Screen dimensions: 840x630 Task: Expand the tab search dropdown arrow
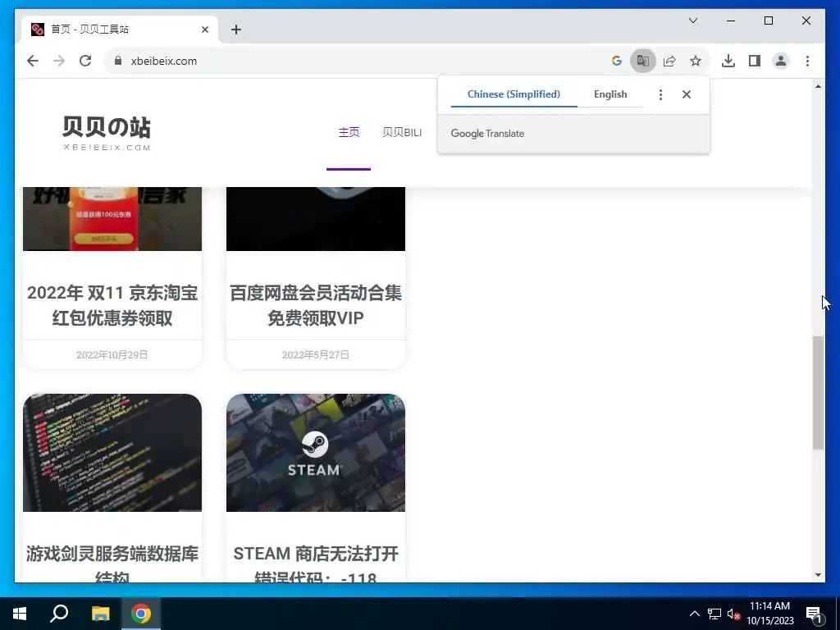pyautogui.click(x=692, y=21)
